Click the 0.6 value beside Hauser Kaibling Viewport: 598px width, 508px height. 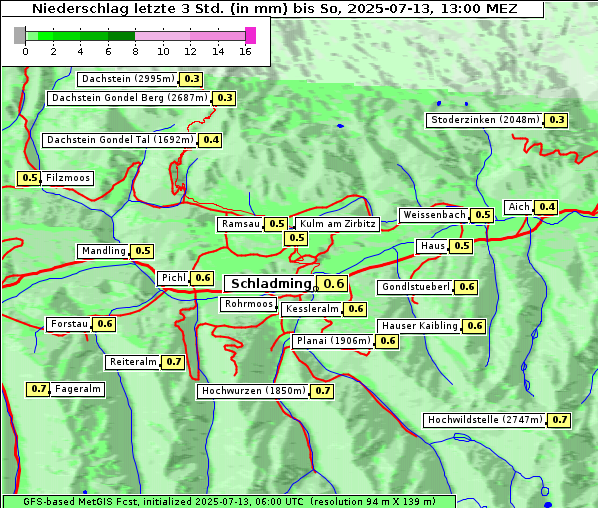pos(474,326)
